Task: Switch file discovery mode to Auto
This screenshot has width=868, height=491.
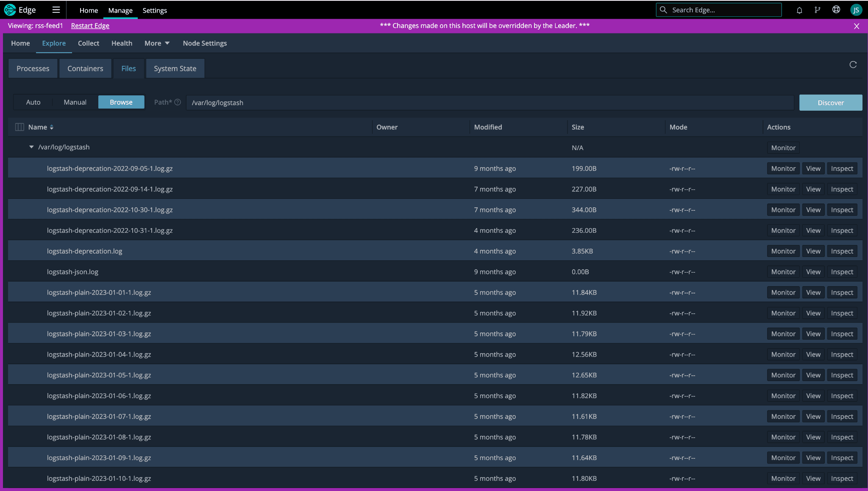Action: (x=33, y=102)
